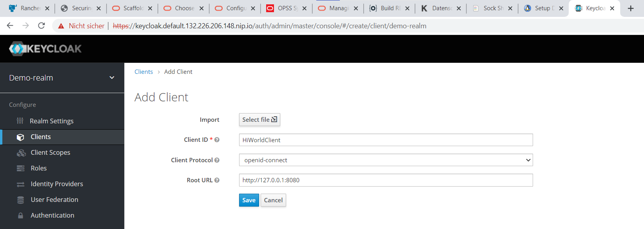The width and height of the screenshot is (644, 229).
Task: Click the Root URL input field
Action: pyautogui.click(x=386, y=180)
